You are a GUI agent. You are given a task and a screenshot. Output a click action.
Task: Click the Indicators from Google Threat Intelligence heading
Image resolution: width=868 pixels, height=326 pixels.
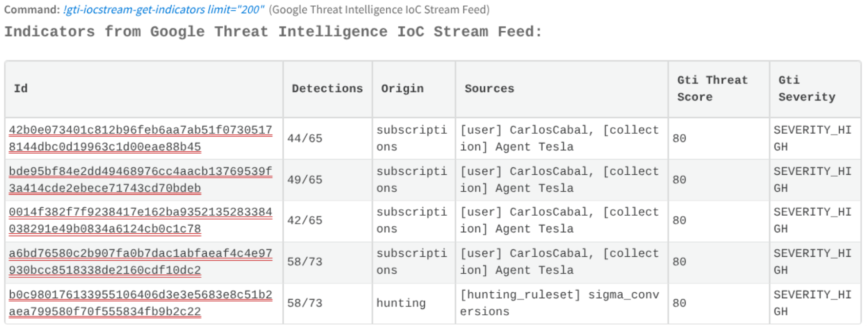tap(273, 32)
